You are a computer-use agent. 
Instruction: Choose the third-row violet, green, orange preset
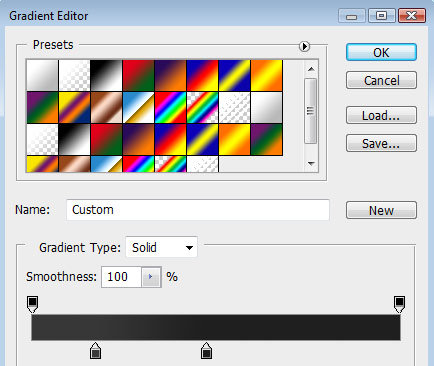[x=266, y=140]
